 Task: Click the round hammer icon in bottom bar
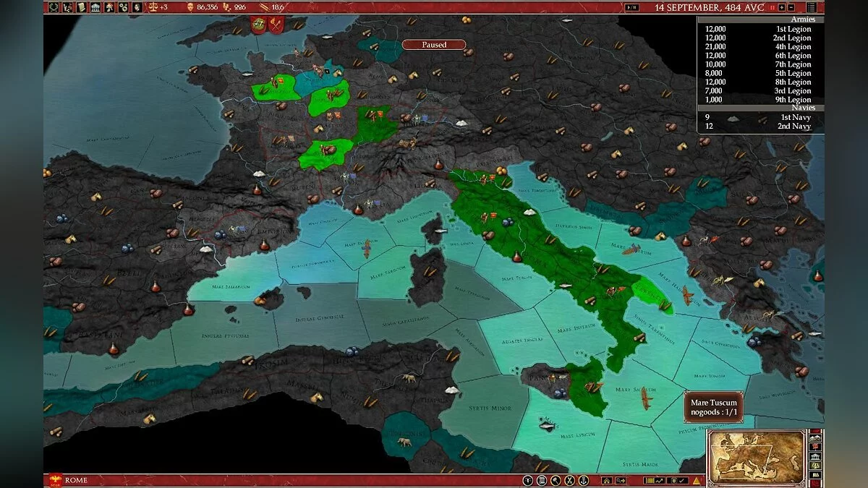coord(556,481)
